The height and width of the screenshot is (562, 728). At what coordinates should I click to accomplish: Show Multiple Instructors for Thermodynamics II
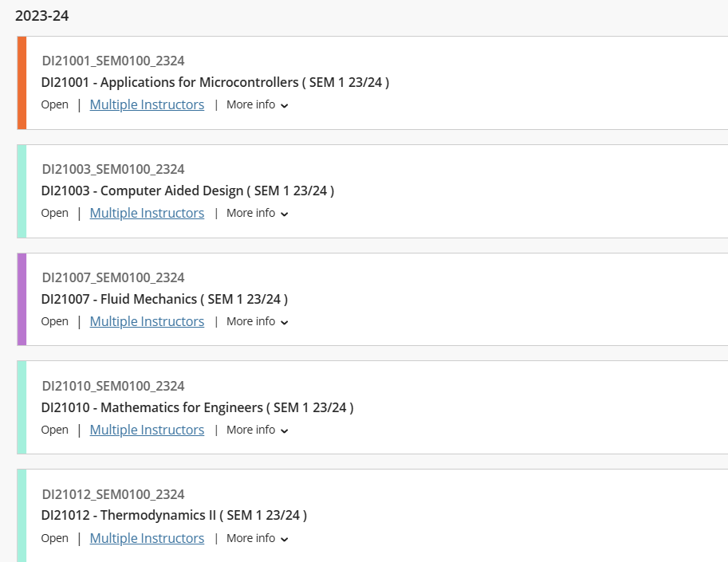(x=147, y=538)
